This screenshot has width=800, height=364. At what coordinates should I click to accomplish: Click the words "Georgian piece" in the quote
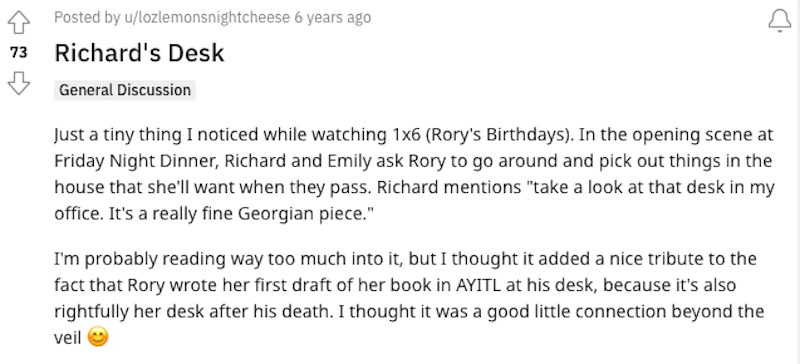302,214
